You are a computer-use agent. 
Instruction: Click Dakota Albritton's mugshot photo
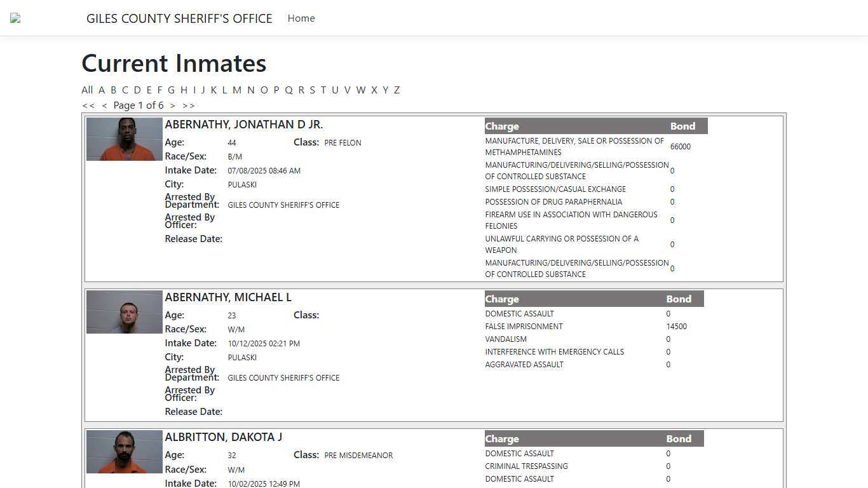[x=124, y=451]
